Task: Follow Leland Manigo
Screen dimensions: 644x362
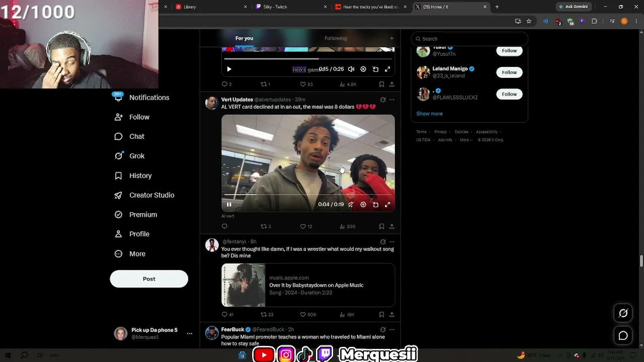Action: tap(509, 72)
